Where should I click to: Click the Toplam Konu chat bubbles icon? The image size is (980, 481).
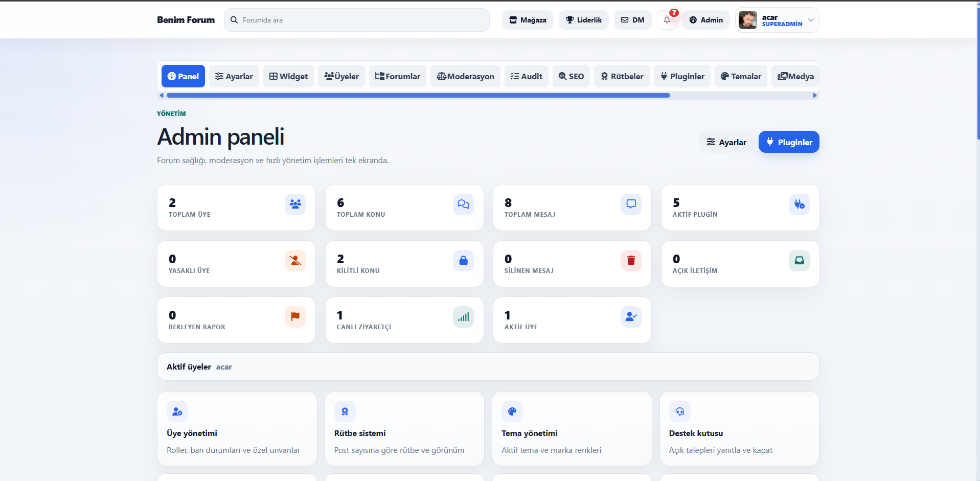click(463, 204)
